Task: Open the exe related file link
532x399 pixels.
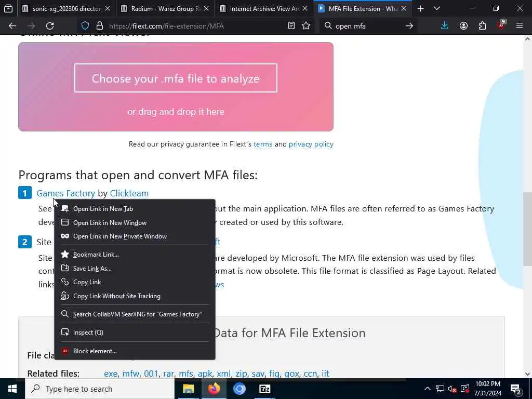Action: [x=111, y=373]
